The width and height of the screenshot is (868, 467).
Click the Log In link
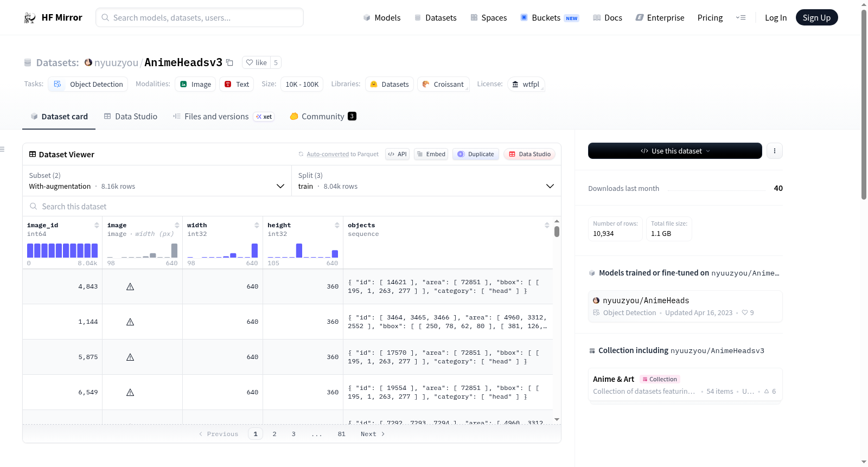coord(776,18)
